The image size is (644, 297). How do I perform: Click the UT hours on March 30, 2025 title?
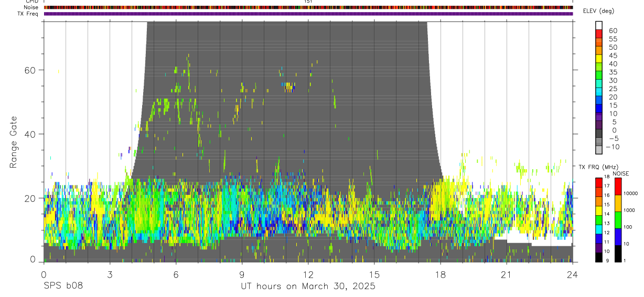coord(308,287)
